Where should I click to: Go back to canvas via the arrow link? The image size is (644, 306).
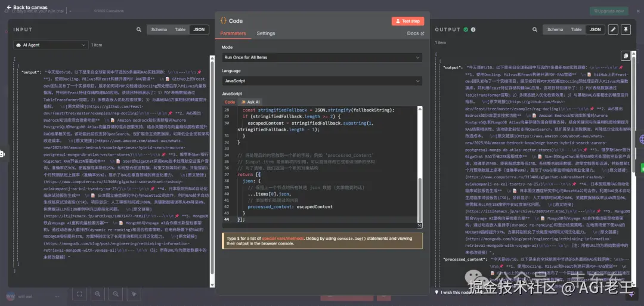pos(27,7)
